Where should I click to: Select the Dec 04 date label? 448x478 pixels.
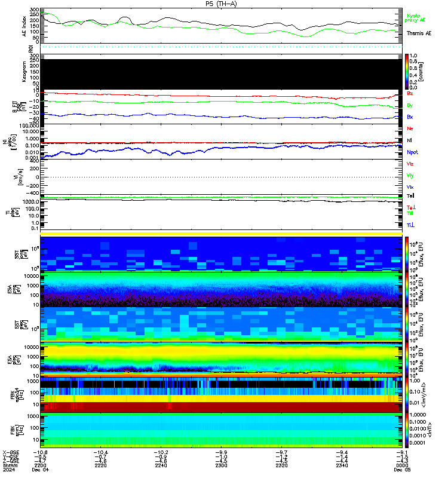point(40,470)
